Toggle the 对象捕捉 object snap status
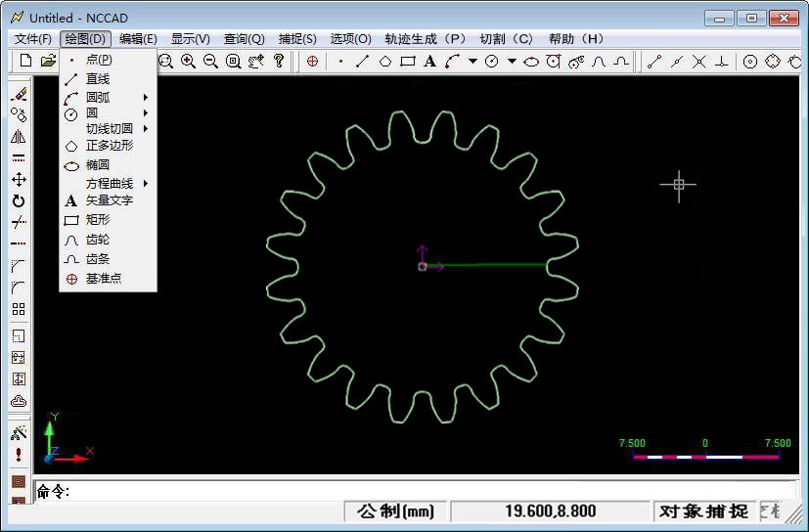Screen dimensions: 809x532 tap(703, 510)
